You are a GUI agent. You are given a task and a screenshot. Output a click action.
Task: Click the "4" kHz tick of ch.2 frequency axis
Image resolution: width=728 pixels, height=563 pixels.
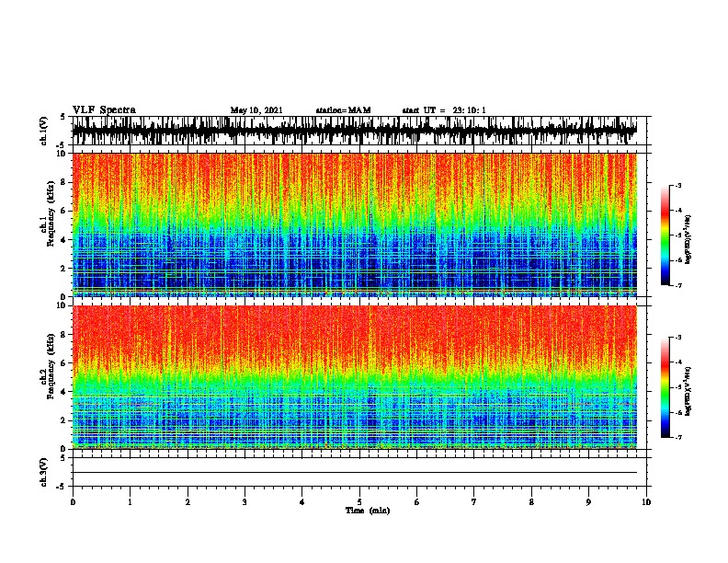click(x=64, y=392)
